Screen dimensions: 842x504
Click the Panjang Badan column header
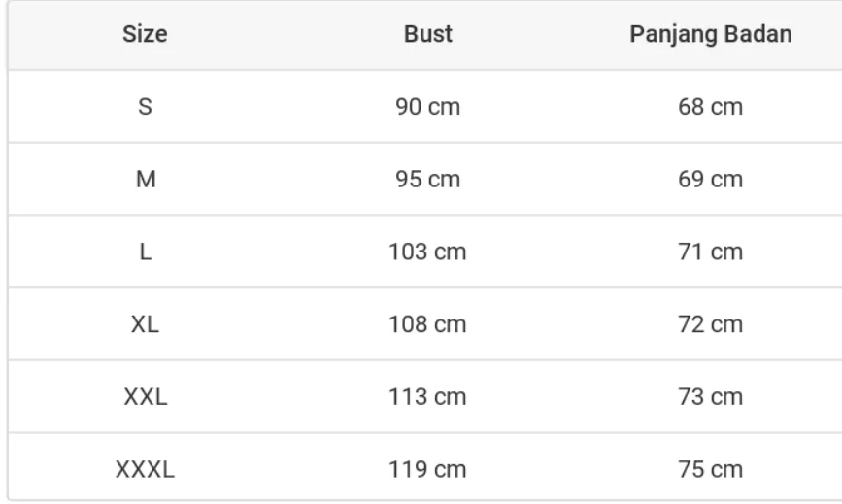point(710,36)
